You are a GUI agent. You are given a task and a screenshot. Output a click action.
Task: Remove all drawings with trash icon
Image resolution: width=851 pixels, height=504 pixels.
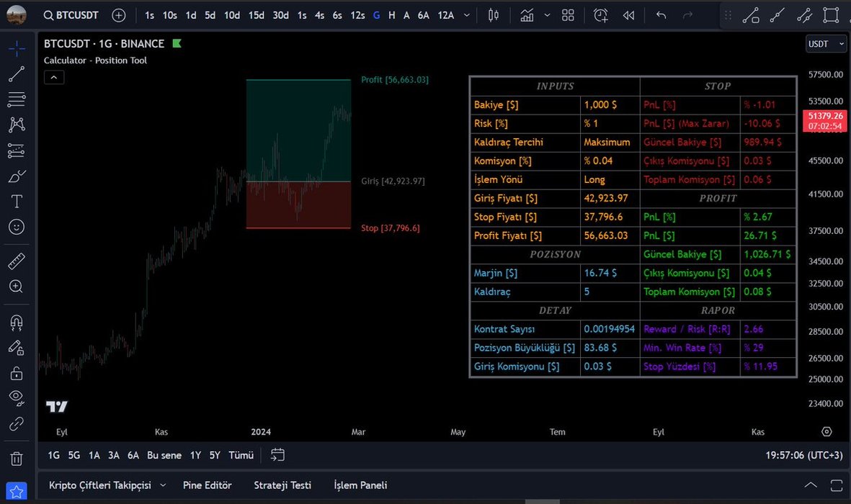point(17,459)
